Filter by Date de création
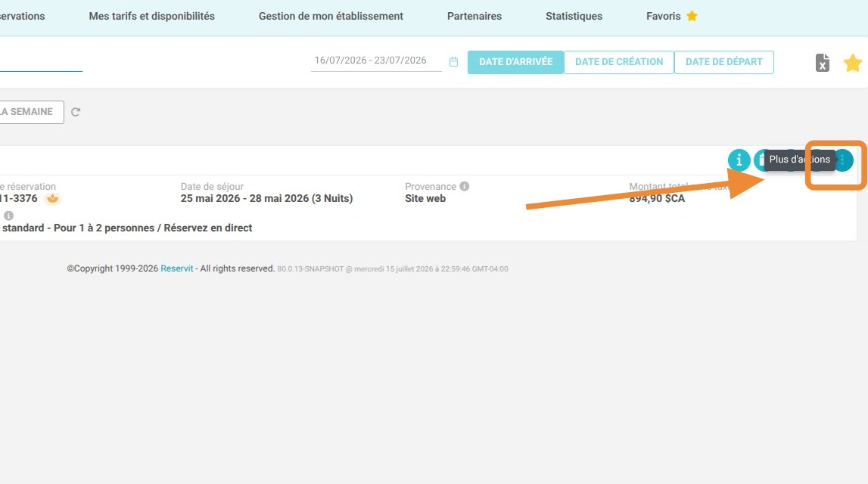The width and height of the screenshot is (868, 484). coord(619,62)
